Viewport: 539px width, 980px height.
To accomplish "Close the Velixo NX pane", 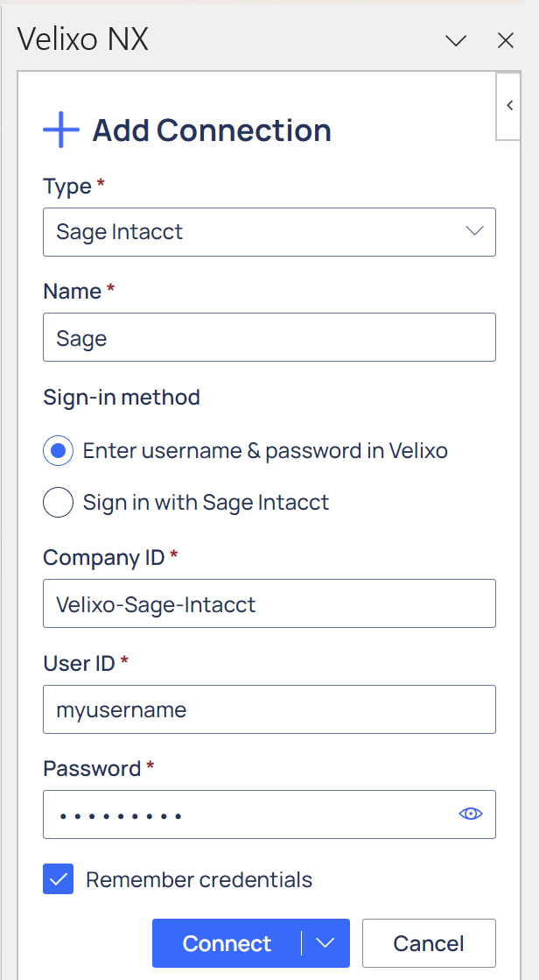I will coord(505,41).
